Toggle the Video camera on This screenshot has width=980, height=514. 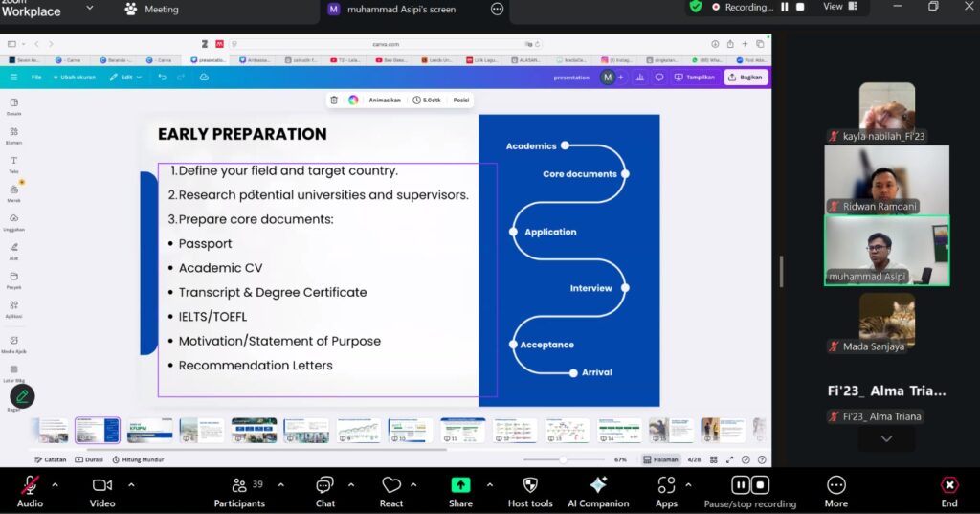(x=102, y=486)
